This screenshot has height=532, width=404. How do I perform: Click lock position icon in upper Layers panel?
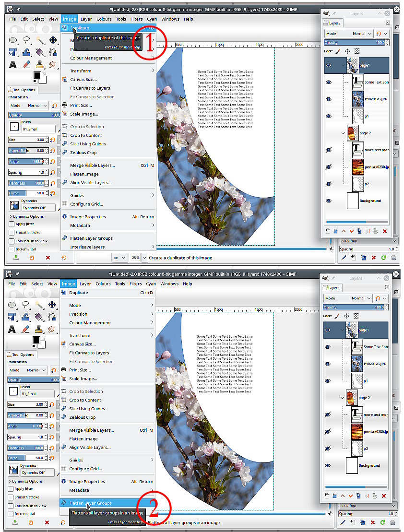(347, 51)
